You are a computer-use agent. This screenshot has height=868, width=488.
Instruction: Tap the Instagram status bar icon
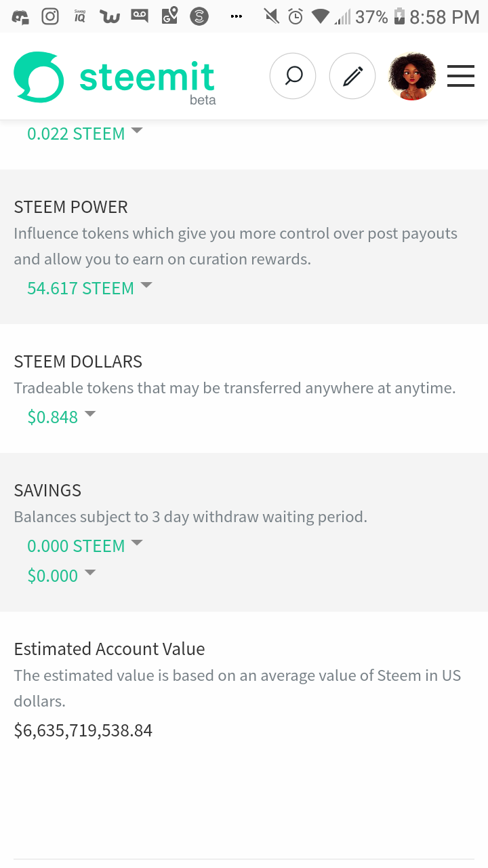click(50, 16)
